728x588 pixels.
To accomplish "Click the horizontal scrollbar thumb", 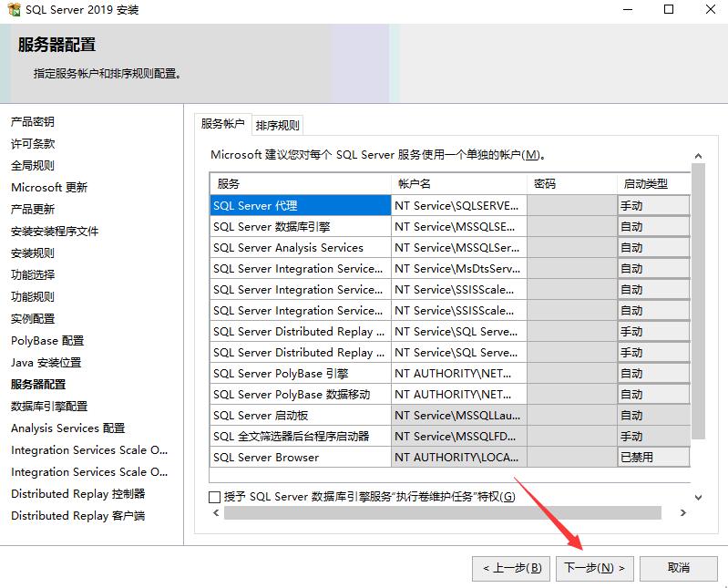I will 443,512.
